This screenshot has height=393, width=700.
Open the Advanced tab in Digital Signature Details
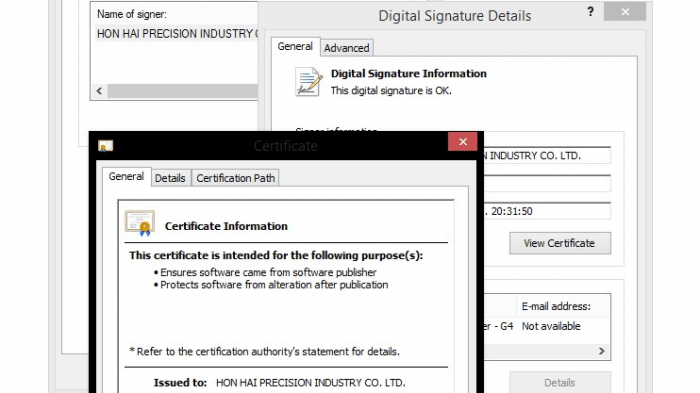347,48
